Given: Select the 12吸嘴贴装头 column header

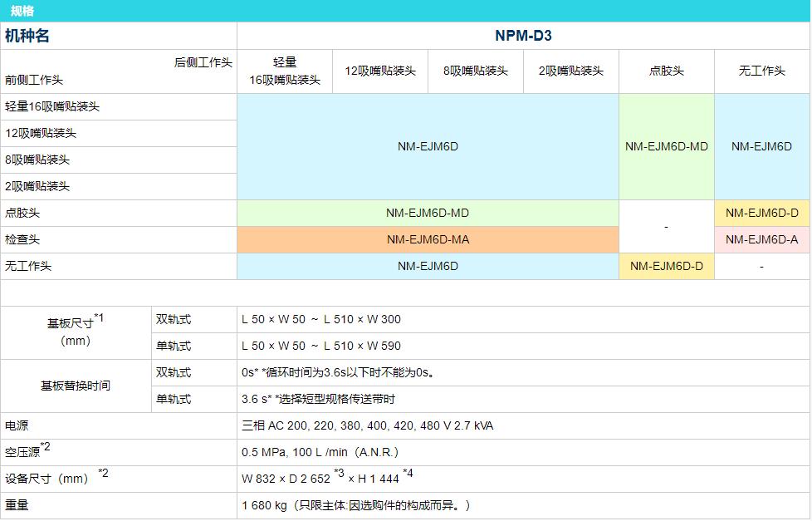Looking at the screenshot, I should click(x=379, y=71).
